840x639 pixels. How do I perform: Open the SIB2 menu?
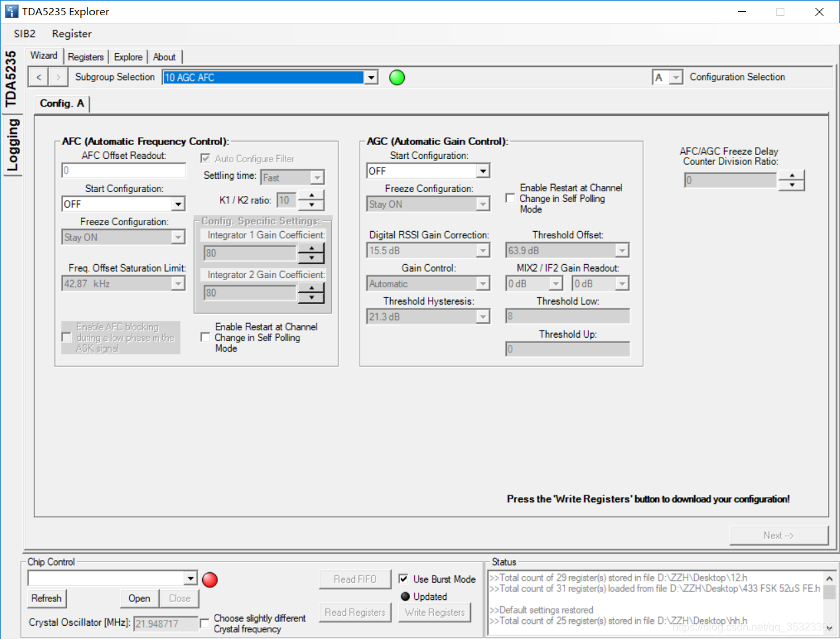click(25, 34)
